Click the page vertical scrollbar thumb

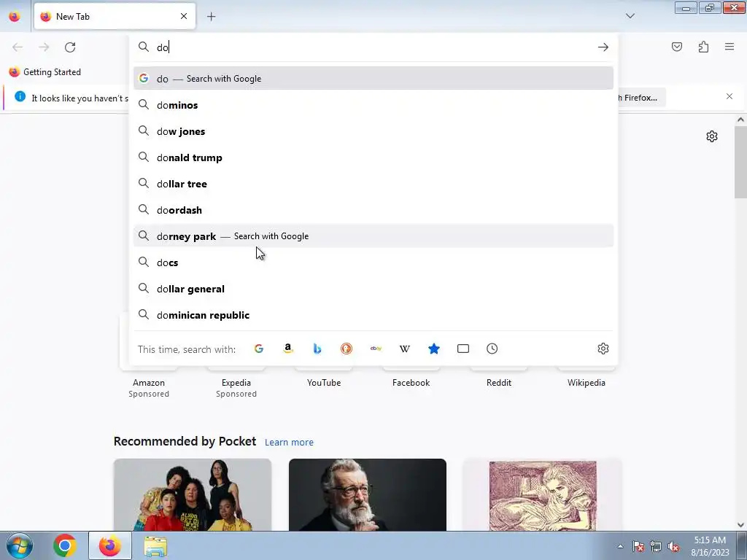740,162
